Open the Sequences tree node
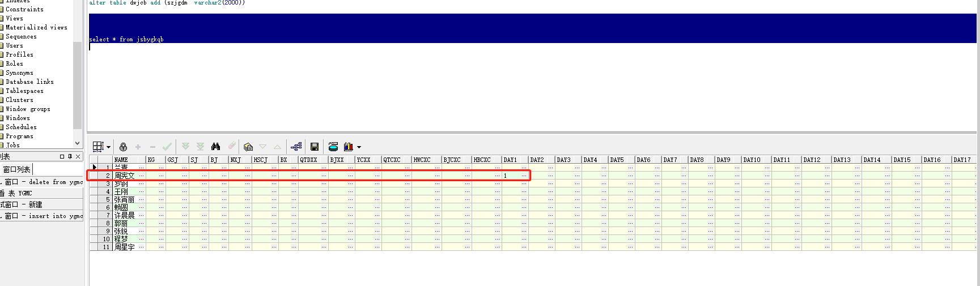The image size is (980, 286). click(21, 36)
